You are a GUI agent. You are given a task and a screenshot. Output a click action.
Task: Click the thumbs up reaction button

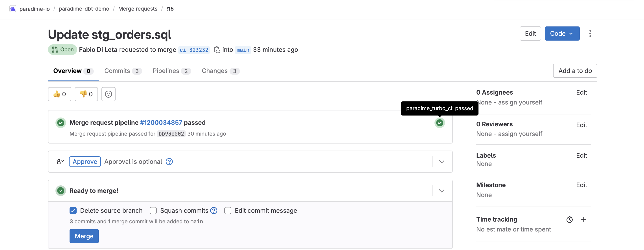tap(59, 94)
